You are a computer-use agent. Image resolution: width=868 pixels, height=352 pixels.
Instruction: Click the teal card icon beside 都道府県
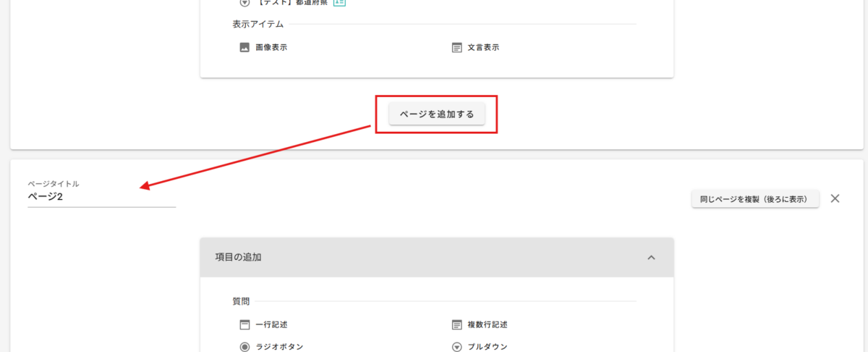[339, 2]
